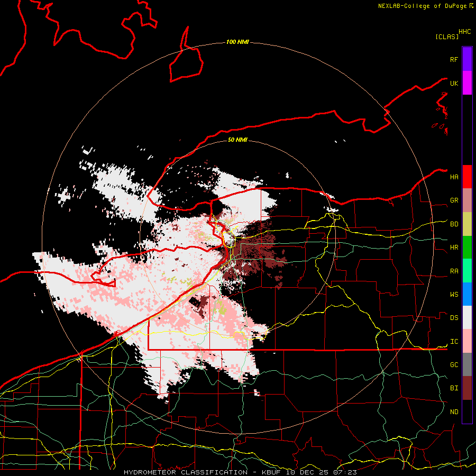This screenshot has width=476, height=476.
Task: Click the NEXLAB-College of DuPage credit text
Action: 422,6
